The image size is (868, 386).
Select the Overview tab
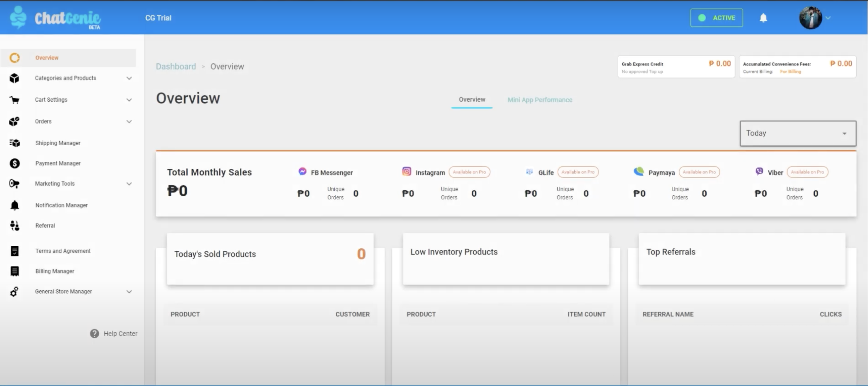[x=472, y=99]
